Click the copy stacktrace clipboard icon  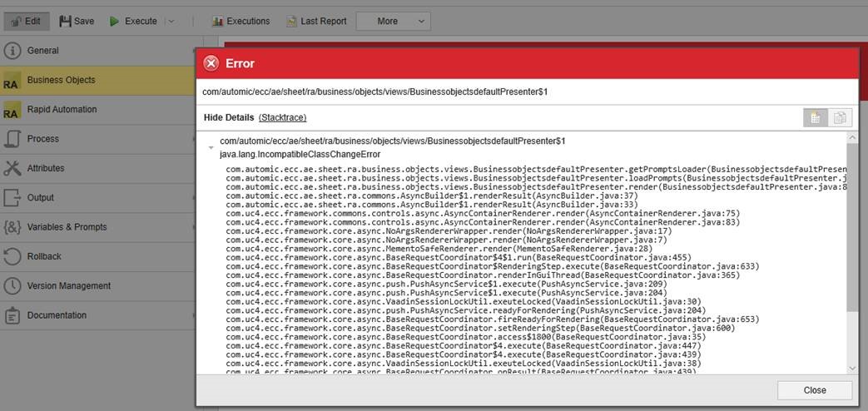(x=840, y=118)
